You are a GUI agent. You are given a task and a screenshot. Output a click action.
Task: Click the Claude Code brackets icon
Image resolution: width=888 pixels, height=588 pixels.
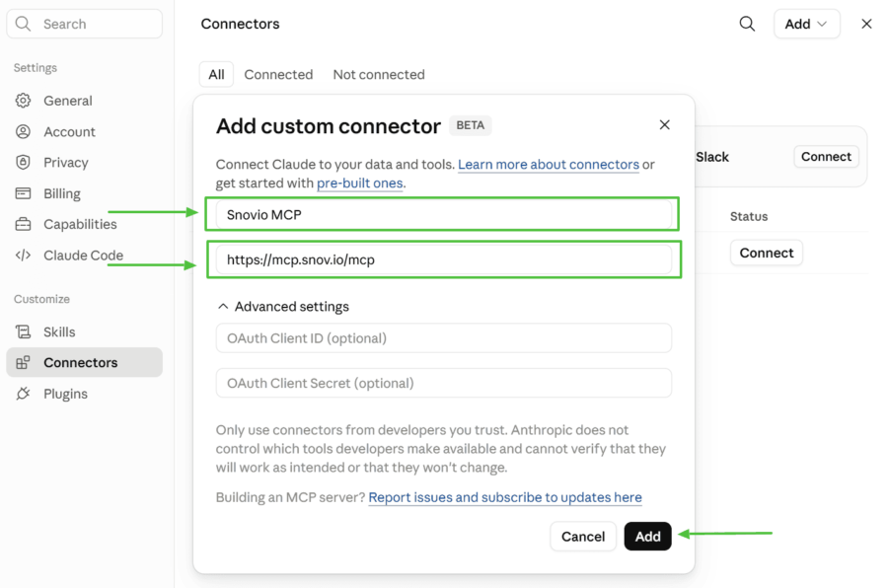23,256
